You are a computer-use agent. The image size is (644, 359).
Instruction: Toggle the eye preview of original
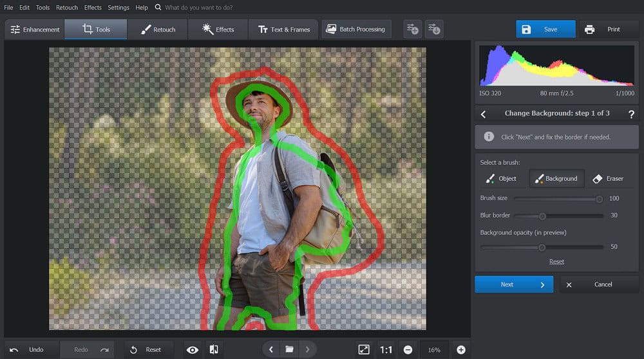192,349
